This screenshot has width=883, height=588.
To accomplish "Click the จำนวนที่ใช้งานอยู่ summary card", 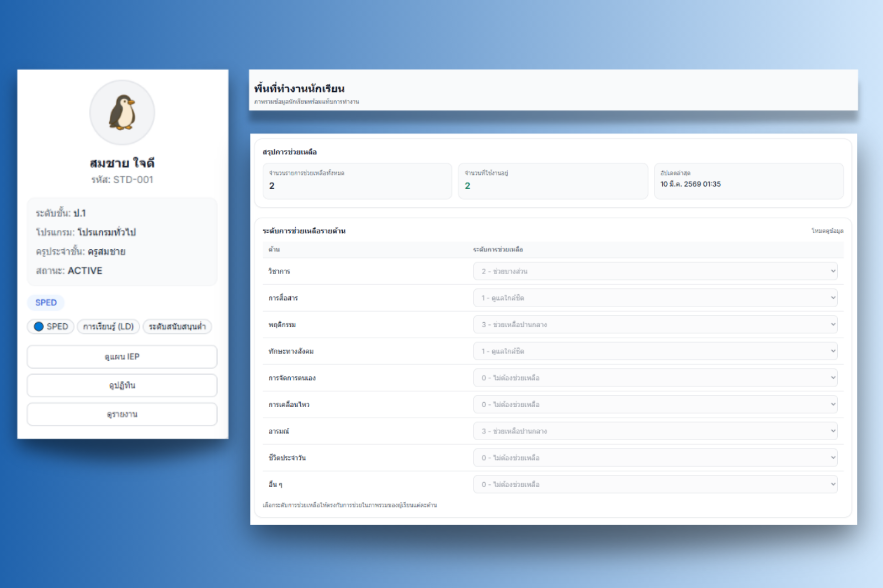I will pyautogui.click(x=552, y=180).
